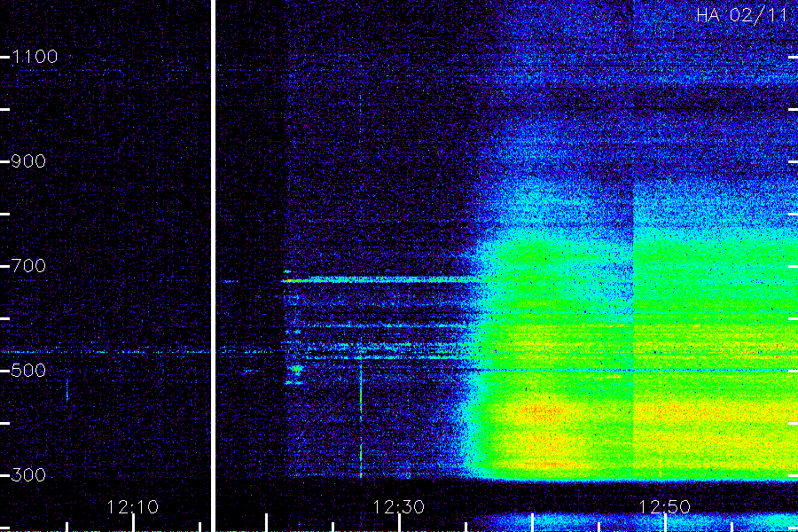Click the 500 frequency axis label
This screenshot has height=532, width=798.
click(28, 370)
